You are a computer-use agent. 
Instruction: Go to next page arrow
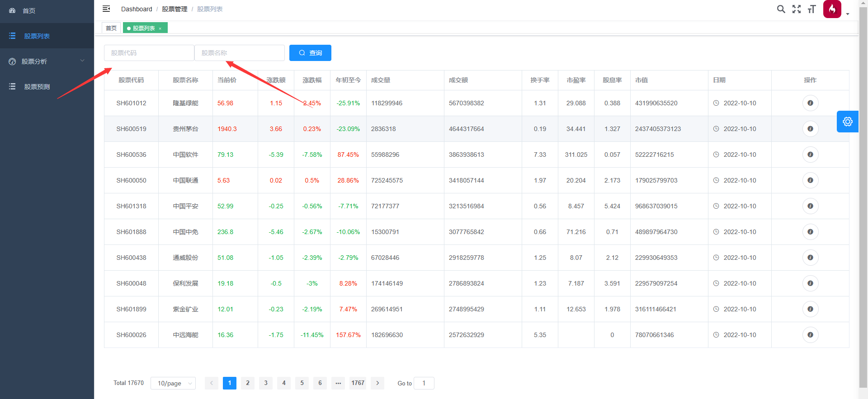coord(377,383)
